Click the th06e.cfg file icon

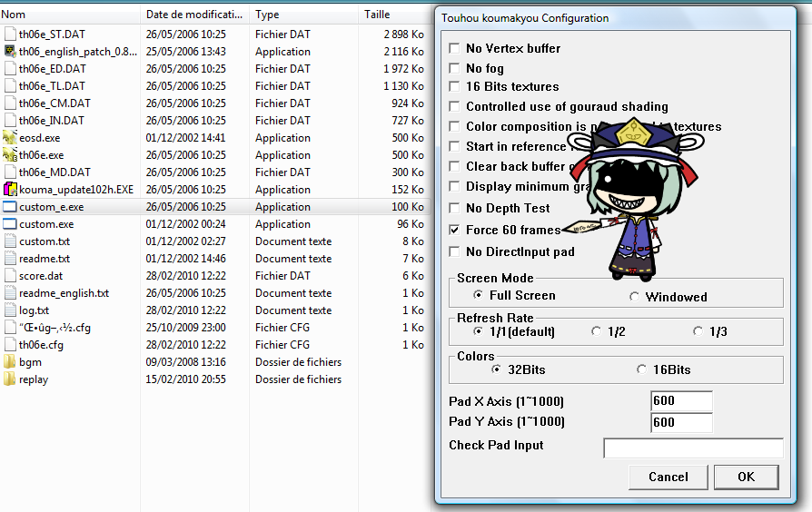pos(10,345)
